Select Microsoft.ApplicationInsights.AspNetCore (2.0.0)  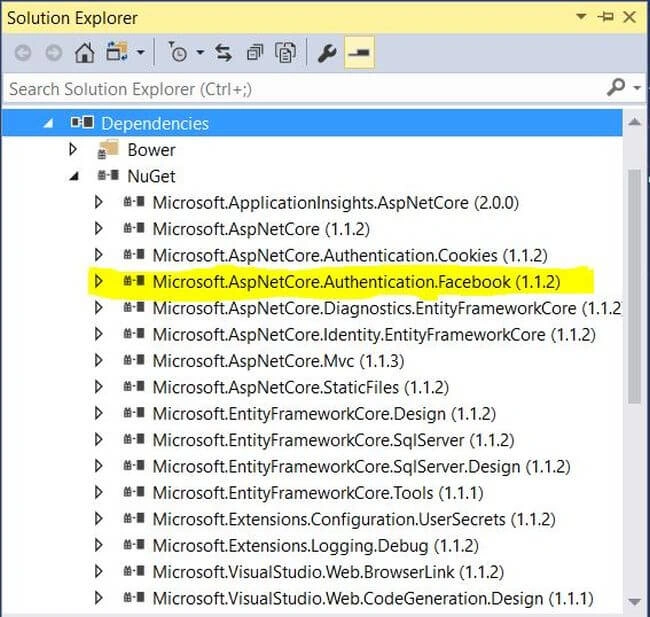tap(336, 203)
